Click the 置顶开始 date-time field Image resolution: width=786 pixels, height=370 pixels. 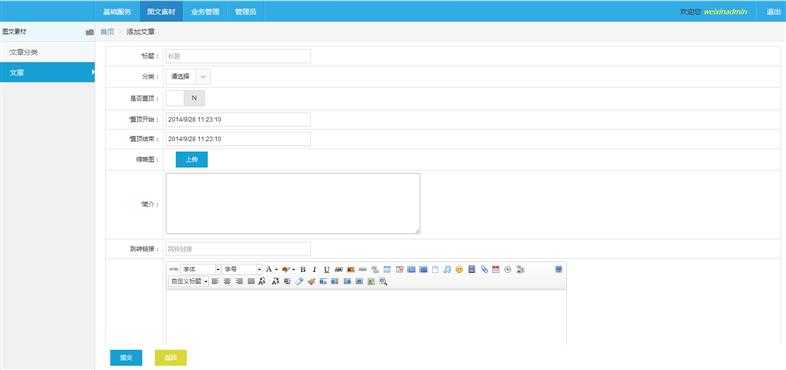coord(238,120)
